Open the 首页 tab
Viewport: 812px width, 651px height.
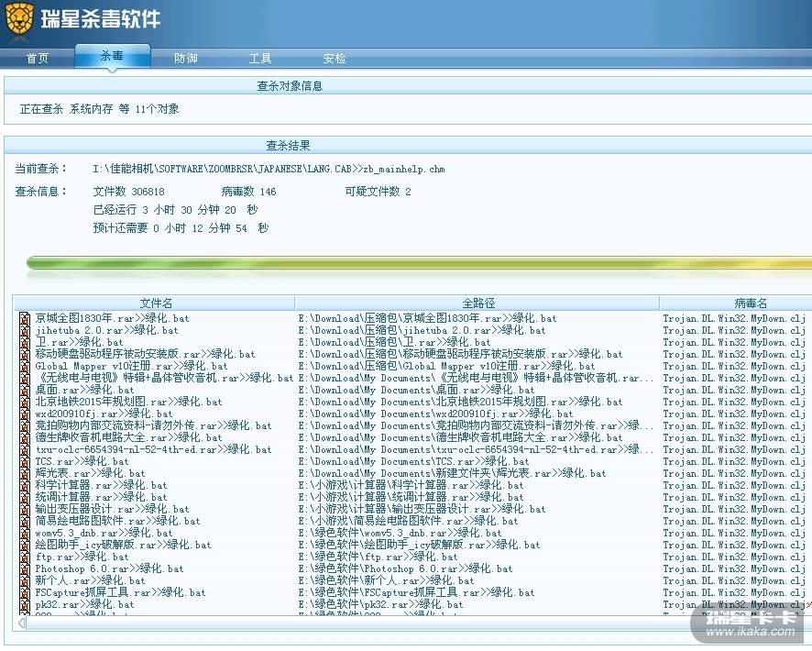click(x=38, y=58)
